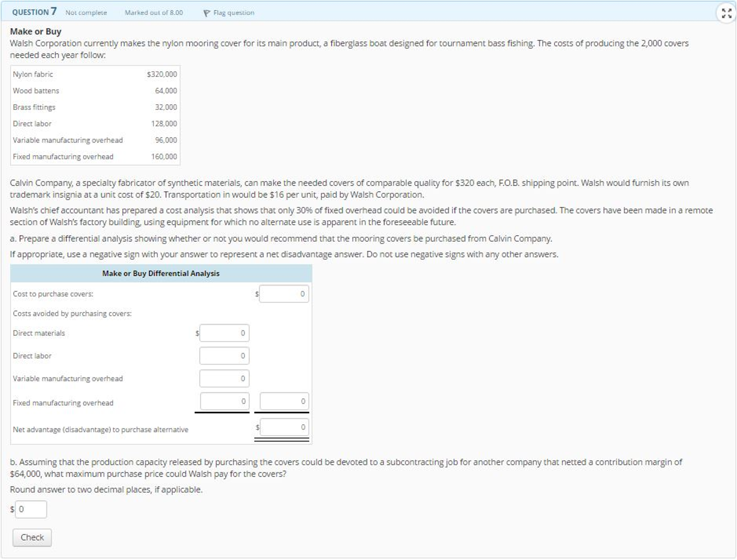
Task: Click the $320,000 nylon fabric amount
Action: coord(162,74)
